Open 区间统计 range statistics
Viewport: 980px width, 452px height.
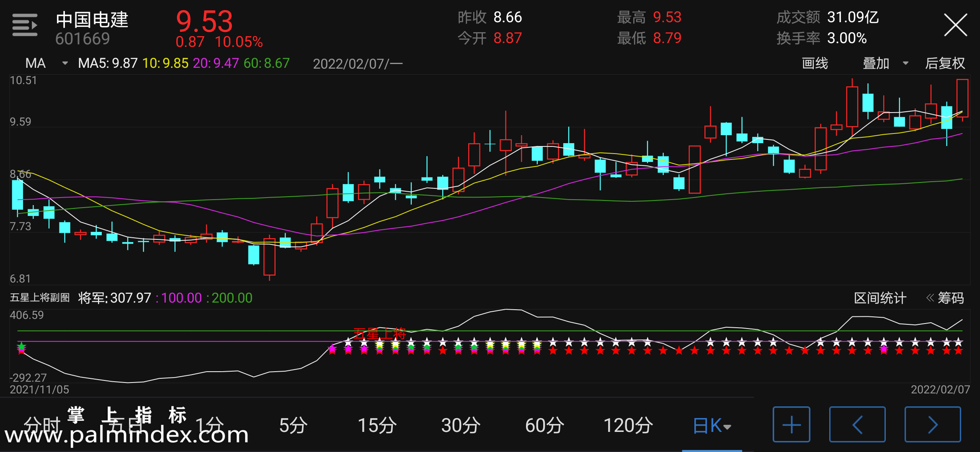click(880, 298)
